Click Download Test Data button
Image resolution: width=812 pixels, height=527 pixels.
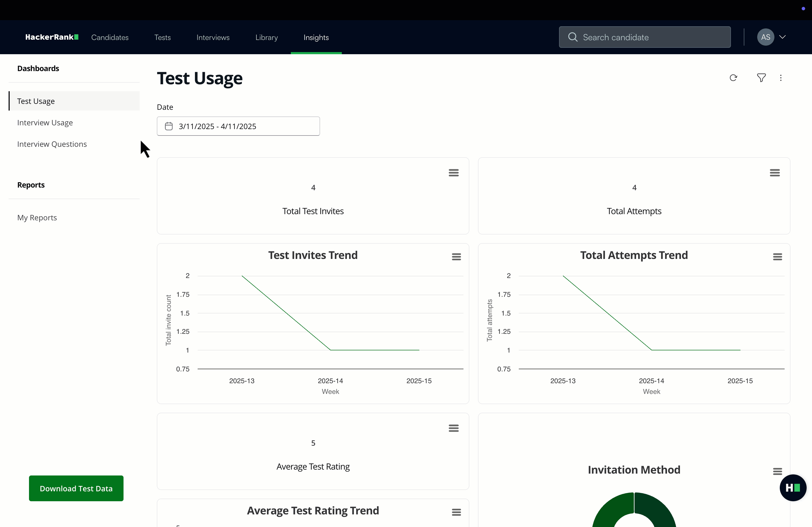(76, 488)
